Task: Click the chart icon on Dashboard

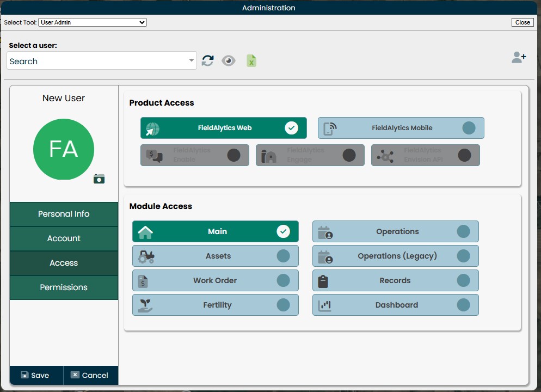Action: coord(325,305)
